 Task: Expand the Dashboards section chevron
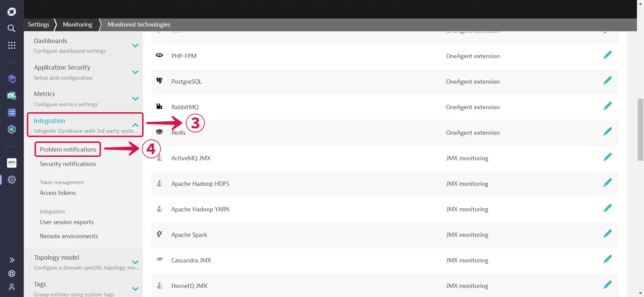(135, 46)
